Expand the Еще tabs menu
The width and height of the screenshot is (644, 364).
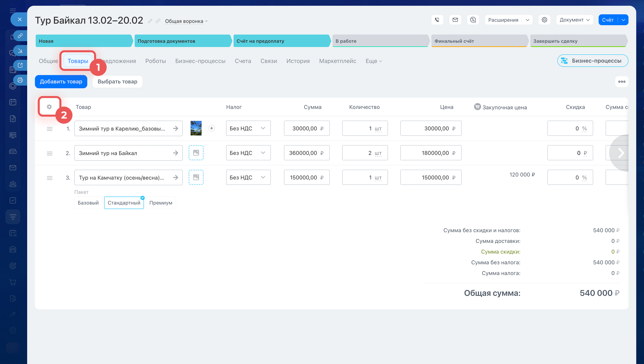click(374, 61)
